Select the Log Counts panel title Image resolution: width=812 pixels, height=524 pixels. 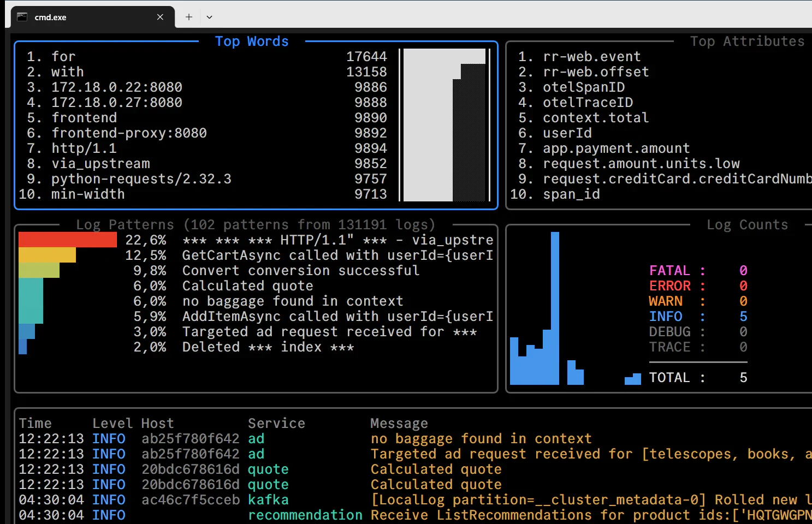[747, 225]
